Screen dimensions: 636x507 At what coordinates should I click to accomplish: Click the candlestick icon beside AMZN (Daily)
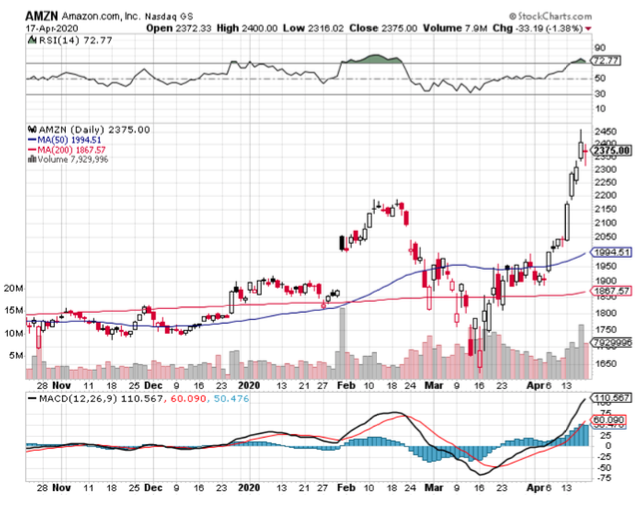tap(32, 130)
